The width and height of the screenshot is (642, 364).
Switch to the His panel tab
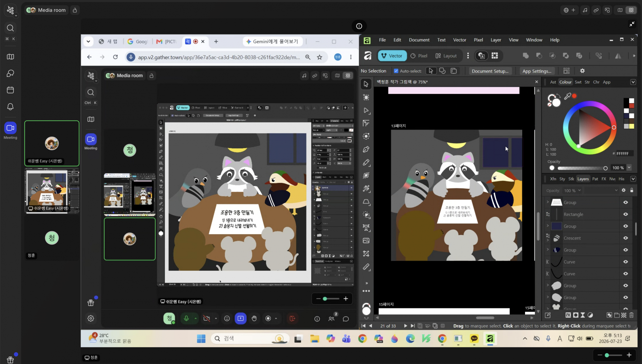coord(621,179)
